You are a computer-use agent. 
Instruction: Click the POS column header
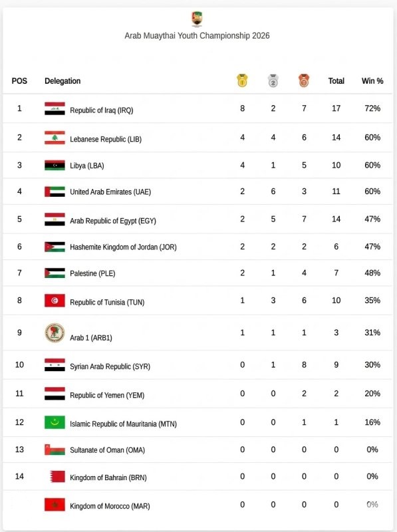19,80
